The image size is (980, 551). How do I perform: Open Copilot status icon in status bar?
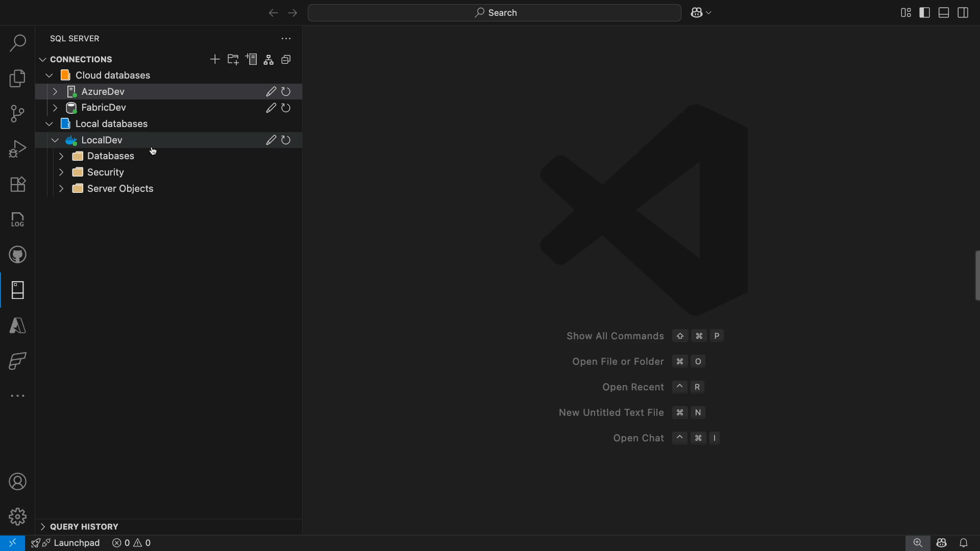942,543
